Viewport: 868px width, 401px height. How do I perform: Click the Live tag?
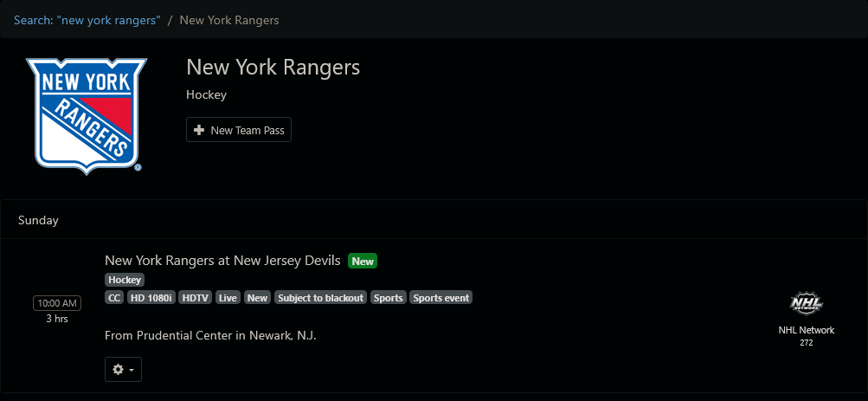[228, 298]
